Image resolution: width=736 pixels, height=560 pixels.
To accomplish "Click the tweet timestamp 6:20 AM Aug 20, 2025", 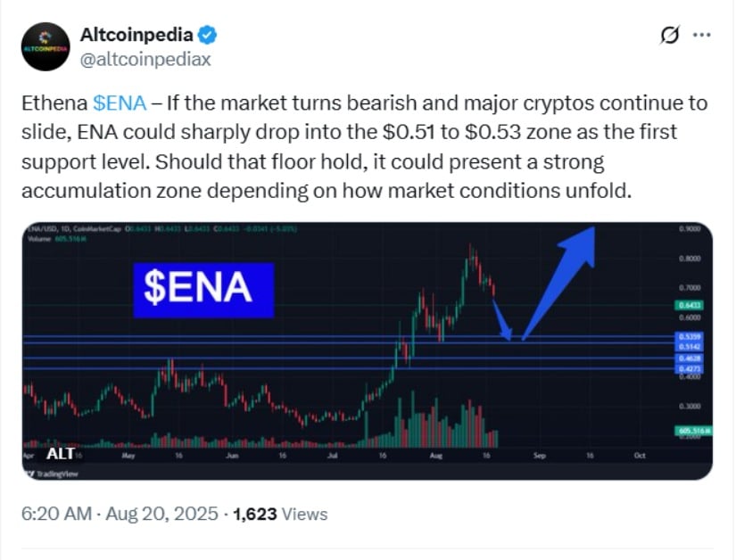I will (x=120, y=514).
